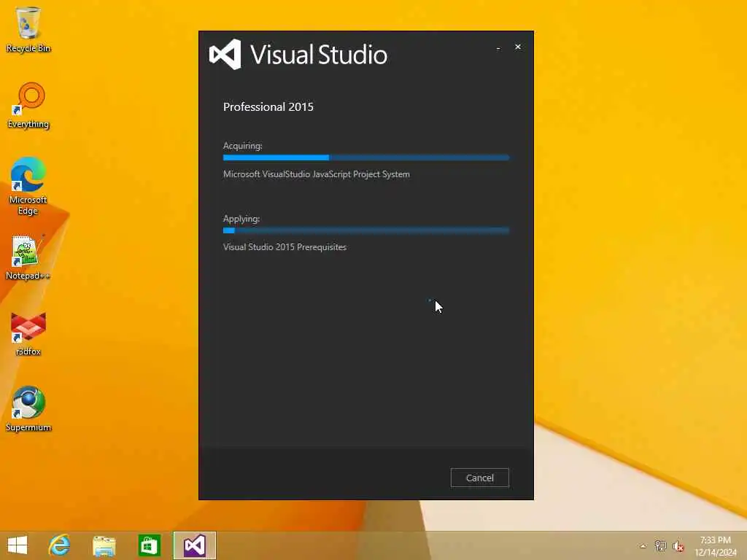The height and width of the screenshot is (560, 747).
Task: Click 'Microsoft VisualStudio JavaScript Project System' text
Action: (x=317, y=174)
